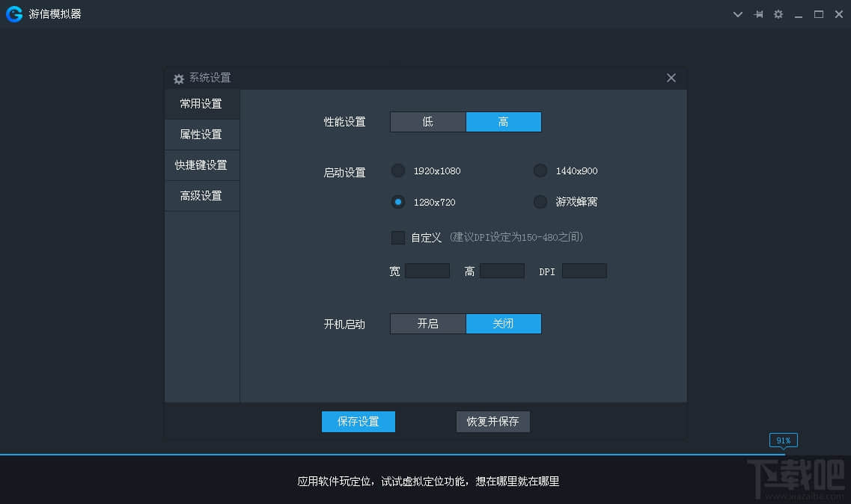Open the settings gear in title bar
Viewport: 851px width, 504px height.
point(778,13)
